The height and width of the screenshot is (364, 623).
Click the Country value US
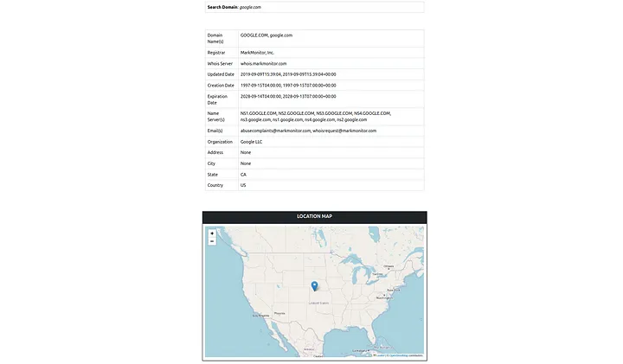(243, 185)
